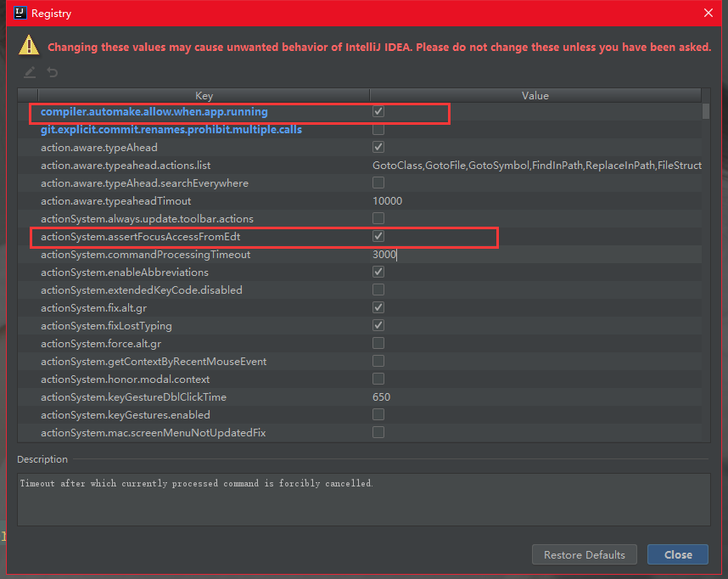728x579 pixels.
Task: Select the 650 keyGestureDblClickTime value
Action: tap(381, 396)
